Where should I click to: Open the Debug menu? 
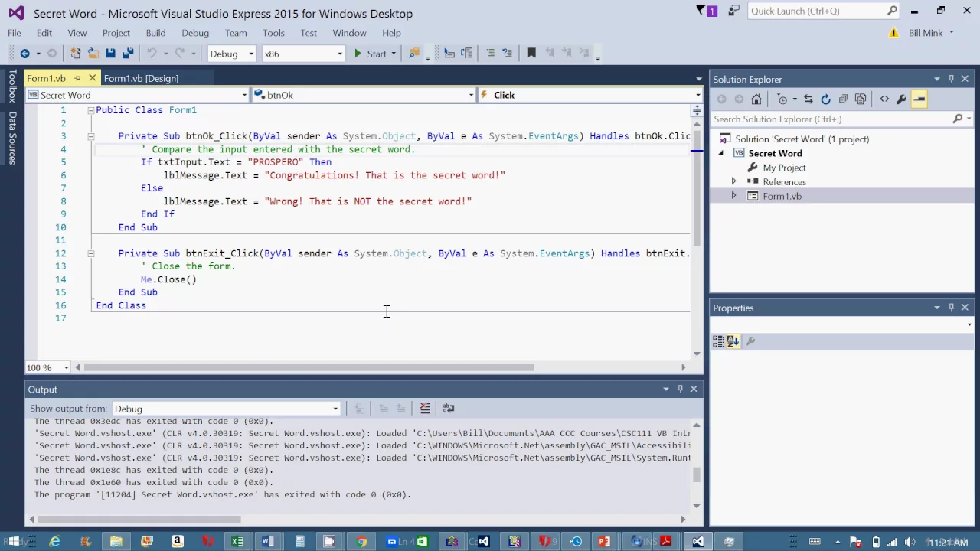[195, 33]
